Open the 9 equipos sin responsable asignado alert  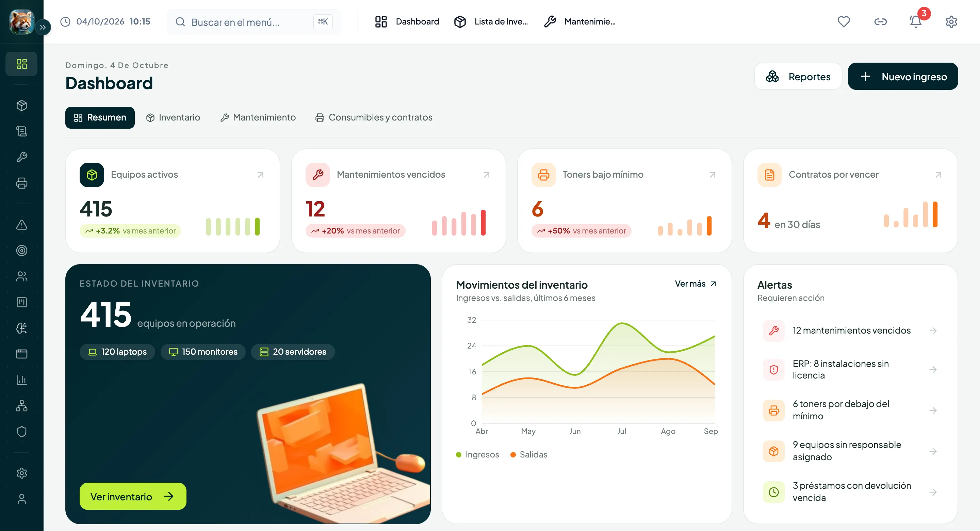click(x=850, y=451)
